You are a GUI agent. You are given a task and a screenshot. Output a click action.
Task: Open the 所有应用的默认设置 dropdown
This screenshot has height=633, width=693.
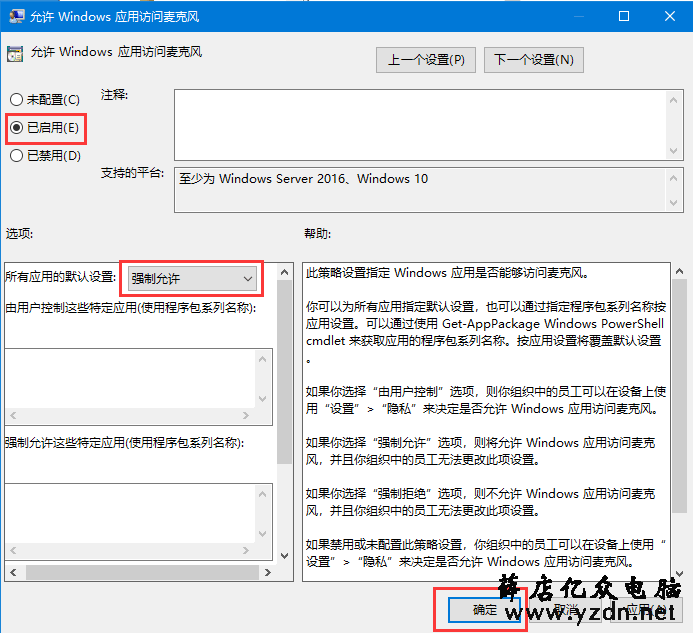(x=192, y=278)
